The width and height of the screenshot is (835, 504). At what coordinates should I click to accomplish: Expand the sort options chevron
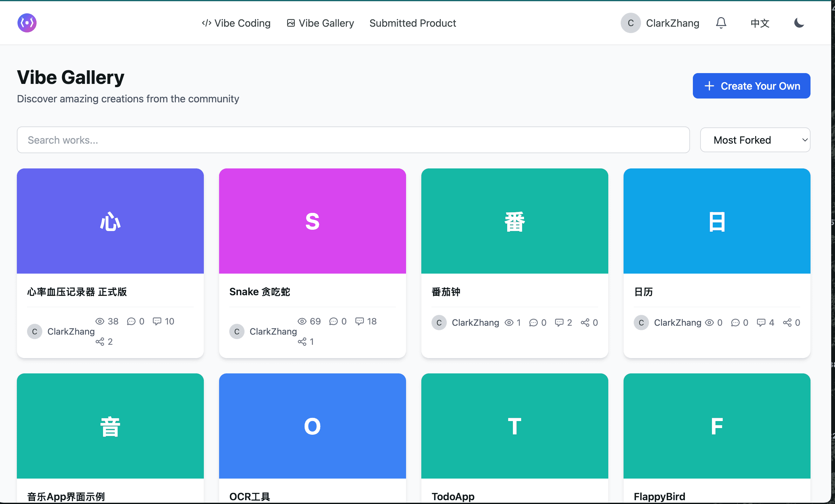(x=805, y=140)
